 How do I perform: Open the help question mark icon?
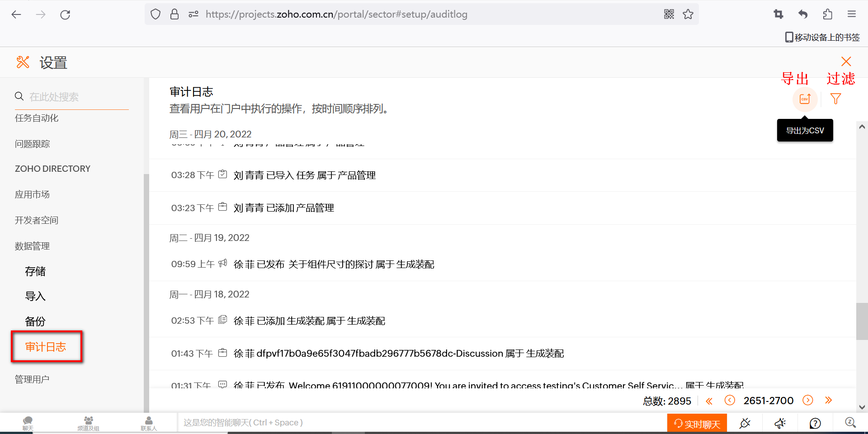[815, 424]
